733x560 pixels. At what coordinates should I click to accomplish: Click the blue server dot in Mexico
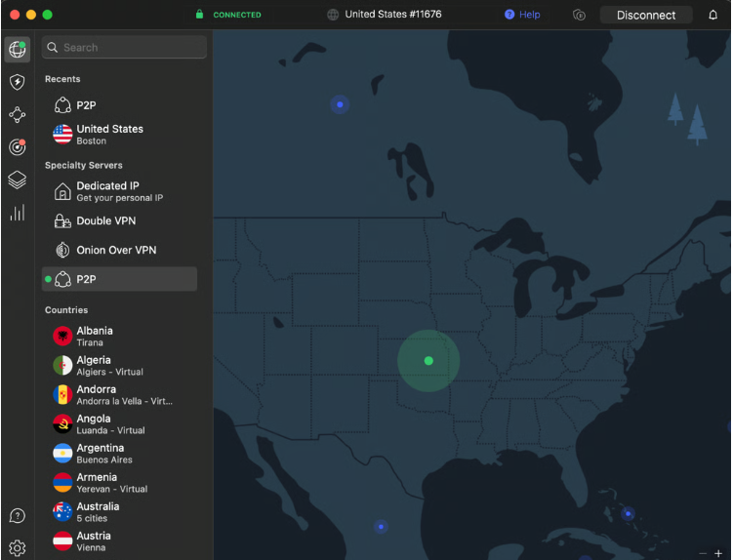[381, 527]
